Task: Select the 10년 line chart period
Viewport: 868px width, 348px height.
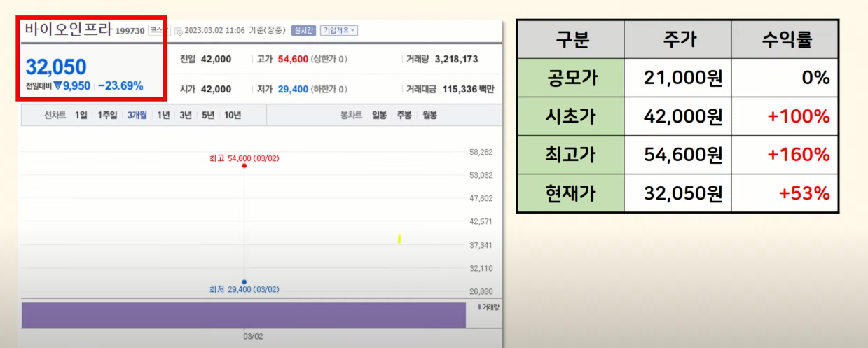Action: coord(233,116)
